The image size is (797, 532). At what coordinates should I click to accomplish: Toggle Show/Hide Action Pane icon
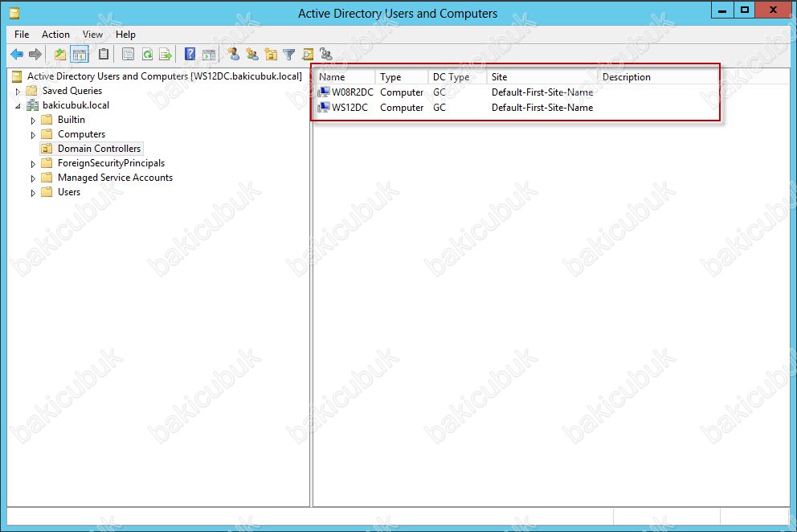(x=209, y=54)
